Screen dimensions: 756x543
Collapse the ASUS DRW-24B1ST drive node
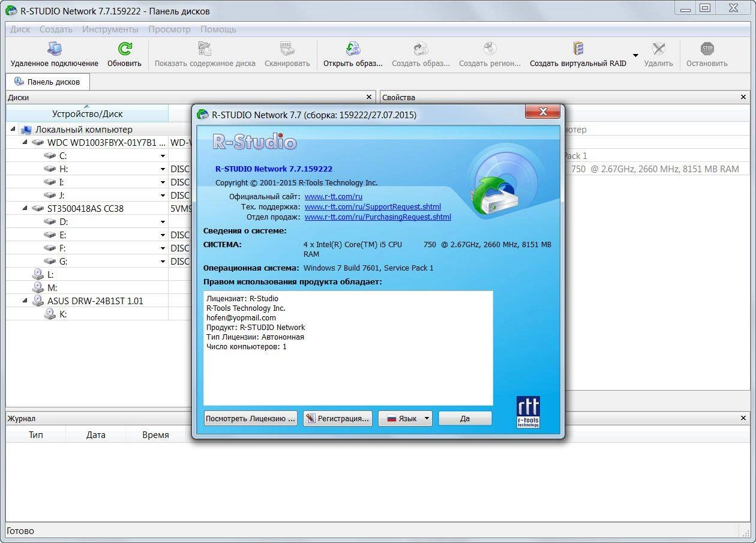pyautogui.click(x=25, y=301)
